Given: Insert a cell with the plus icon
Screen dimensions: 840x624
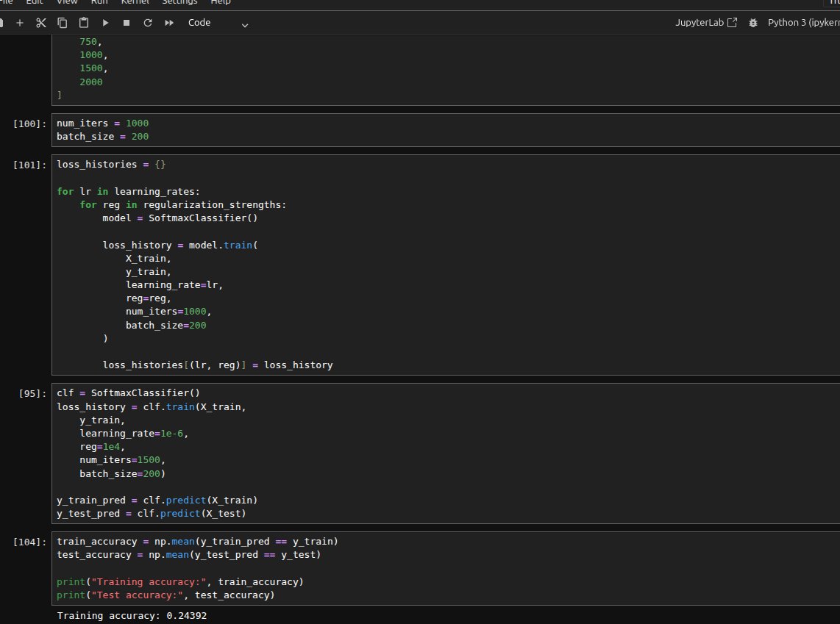Looking at the screenshot, I should click(20, 23).
